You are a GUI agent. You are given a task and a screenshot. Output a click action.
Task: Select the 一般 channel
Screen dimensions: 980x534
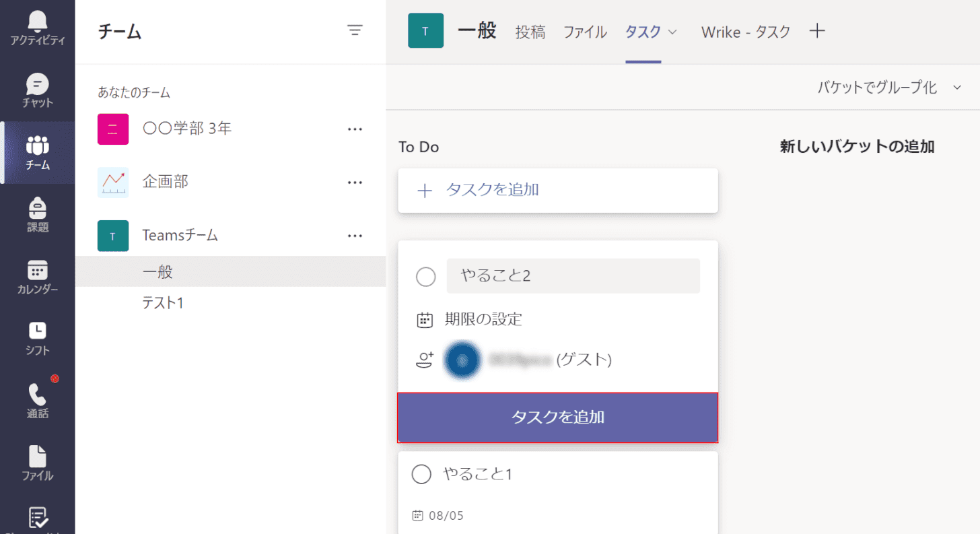pyautogui.click(x=230, y=271)
